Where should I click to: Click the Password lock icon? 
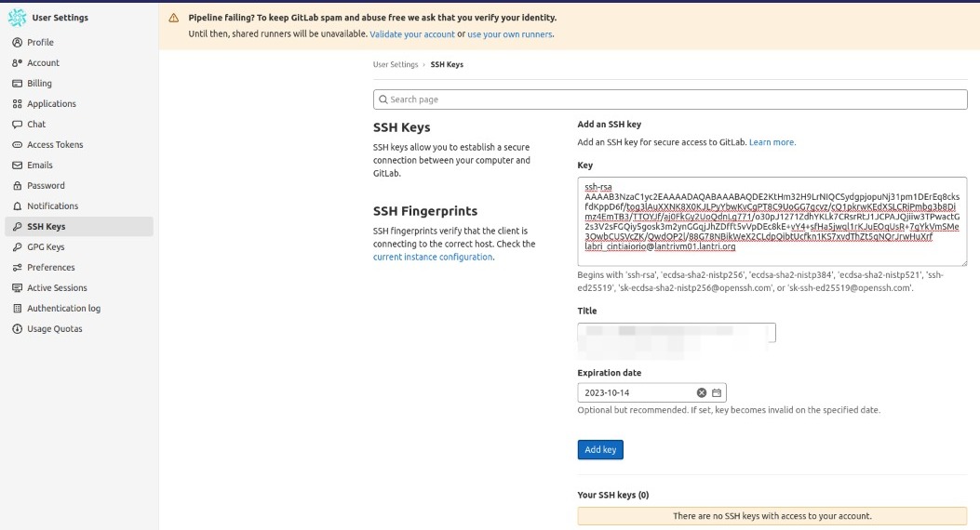click(x=17, y=185)
